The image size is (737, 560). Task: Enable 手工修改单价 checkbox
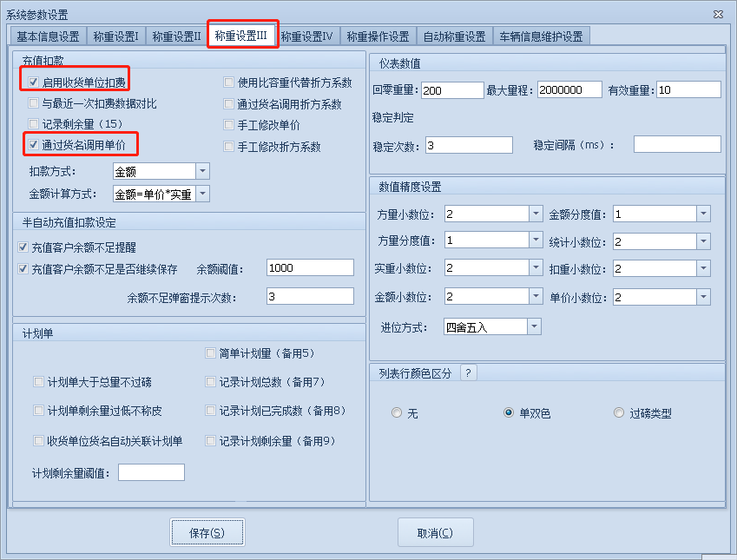(x=229, y=125)
